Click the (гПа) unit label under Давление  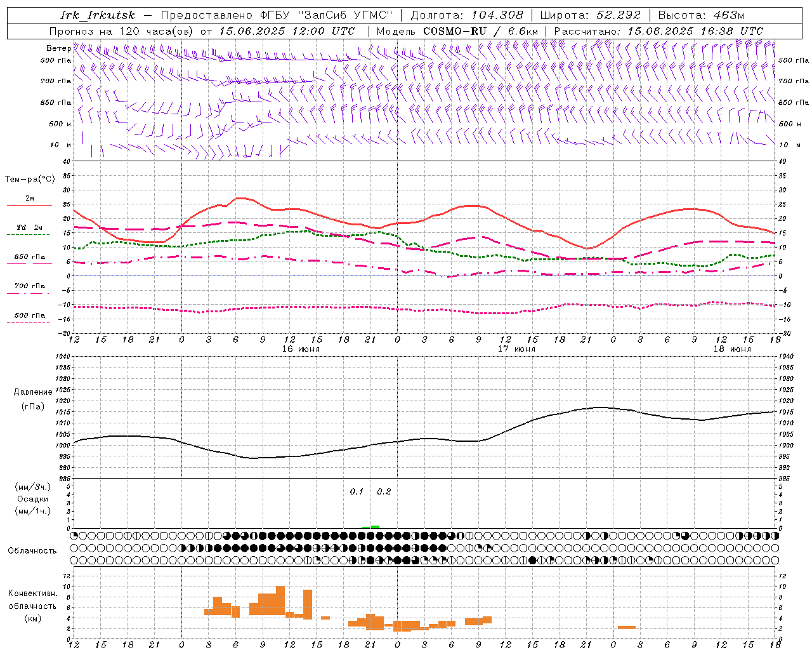click(33, 406)
